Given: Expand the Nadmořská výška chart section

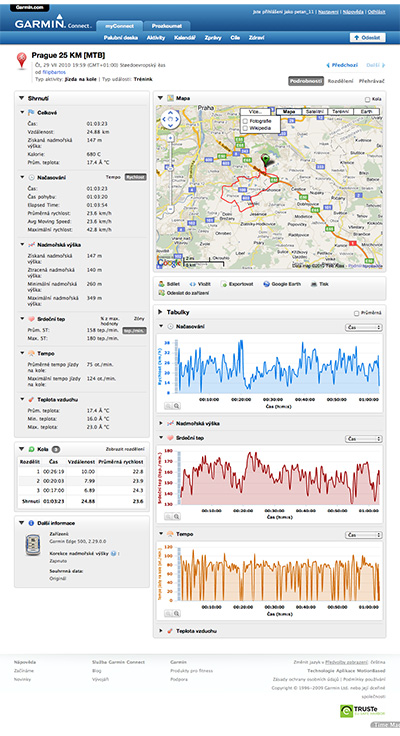Looking at the screenshot, I should tap(161, 423).
